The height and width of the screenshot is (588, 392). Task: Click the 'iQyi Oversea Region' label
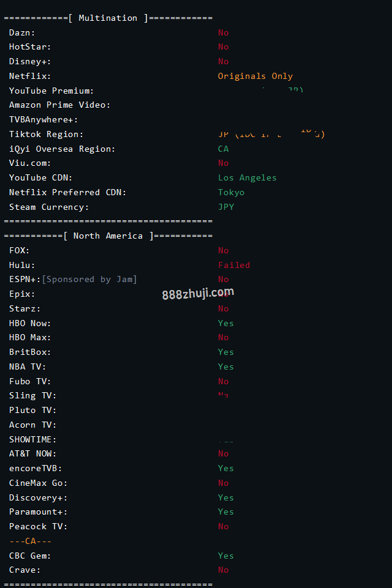point(62,149)
